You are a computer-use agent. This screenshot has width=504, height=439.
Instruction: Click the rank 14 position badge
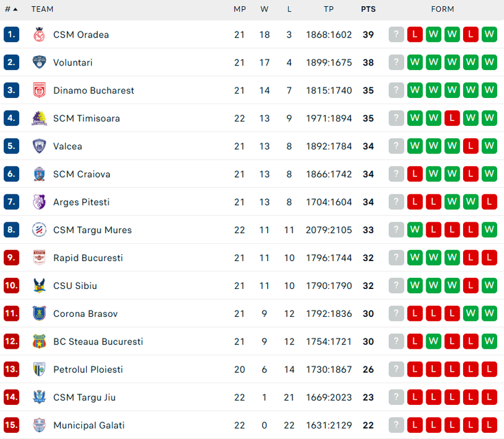pyautogui.click(x=11, y=398)
